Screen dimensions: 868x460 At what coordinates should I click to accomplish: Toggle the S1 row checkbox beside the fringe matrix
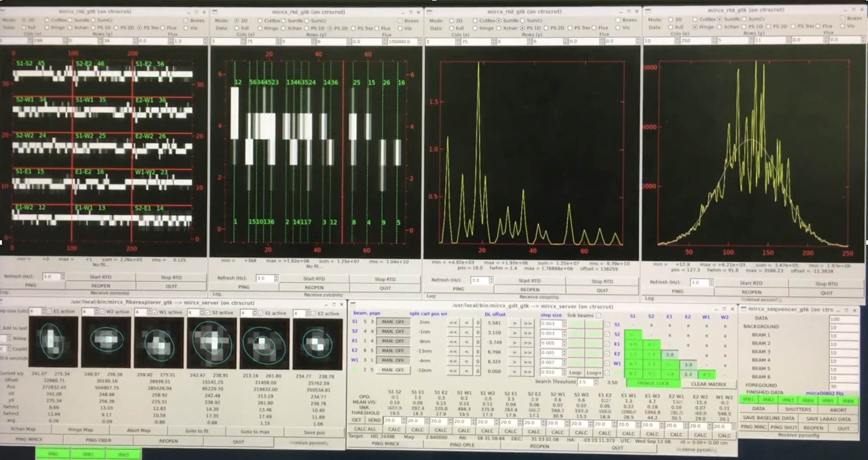607,324
